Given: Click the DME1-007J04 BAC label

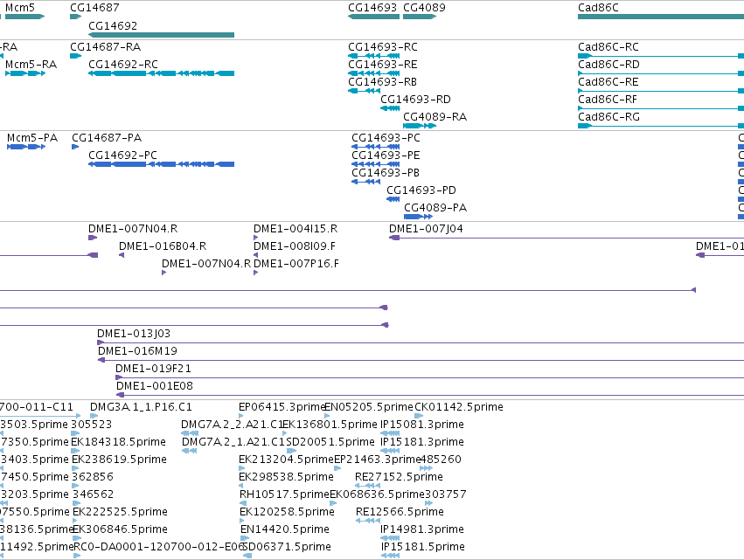Looking at the screenshot, I should pyautogui.click(x=426, y=229).
